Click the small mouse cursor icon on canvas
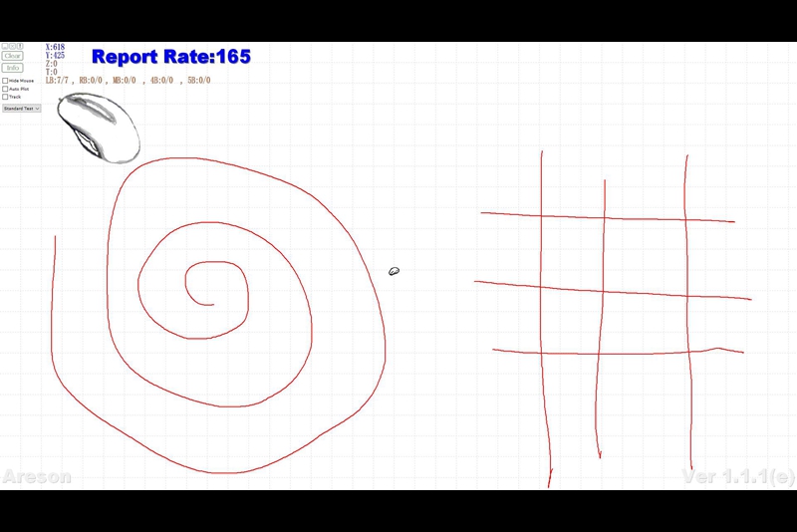The height and width of the screenshot is (532, 797). click(394, 271)
